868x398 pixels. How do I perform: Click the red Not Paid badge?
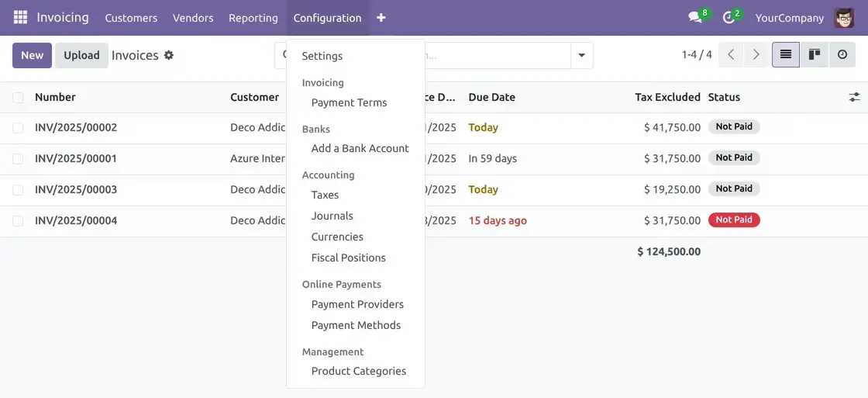coord(734,220)
